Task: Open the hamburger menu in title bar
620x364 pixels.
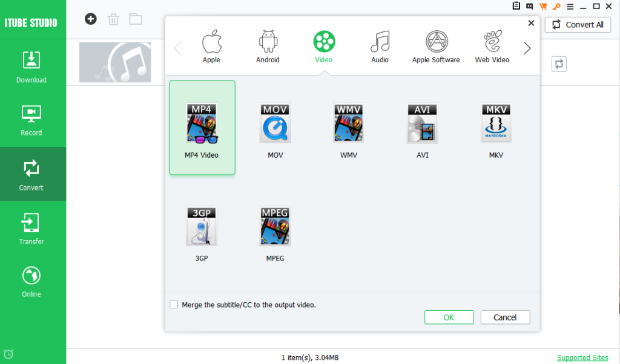Action: (570, 7)
